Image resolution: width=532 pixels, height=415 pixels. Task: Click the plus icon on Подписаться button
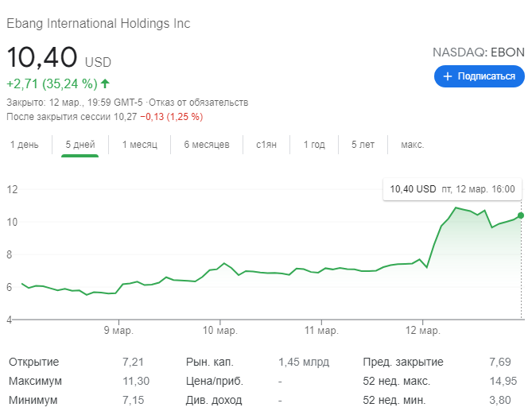448,76
